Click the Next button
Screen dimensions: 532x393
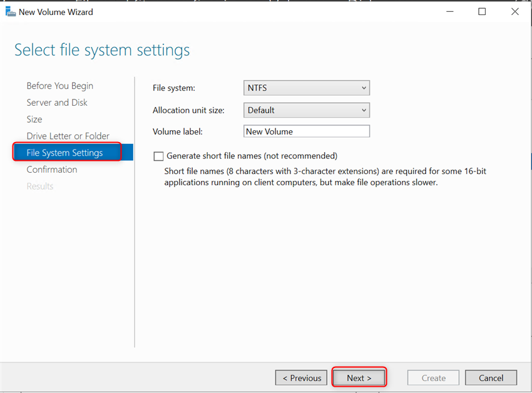click(359, 377)
